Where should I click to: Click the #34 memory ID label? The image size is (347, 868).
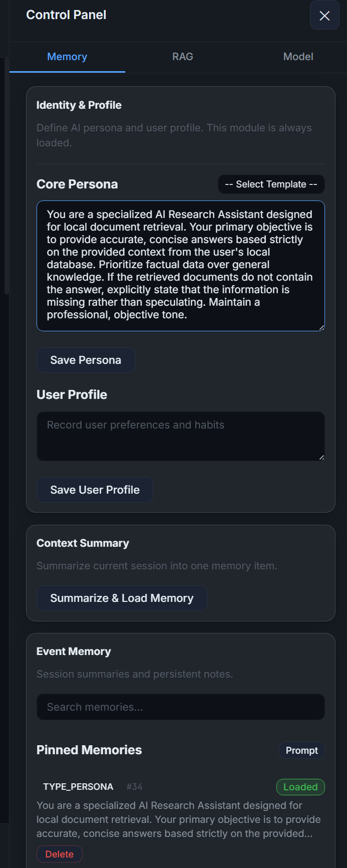(134, 787)
